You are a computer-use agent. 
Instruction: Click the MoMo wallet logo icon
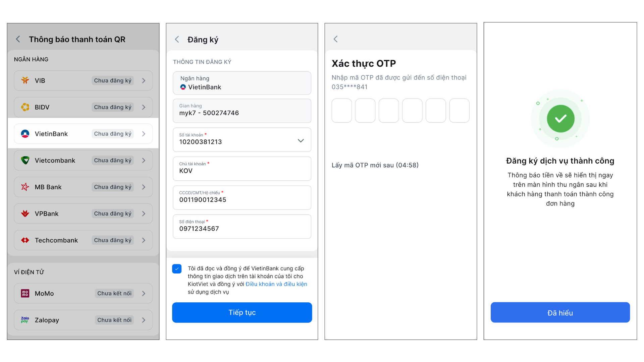click(x=25, y=293)
